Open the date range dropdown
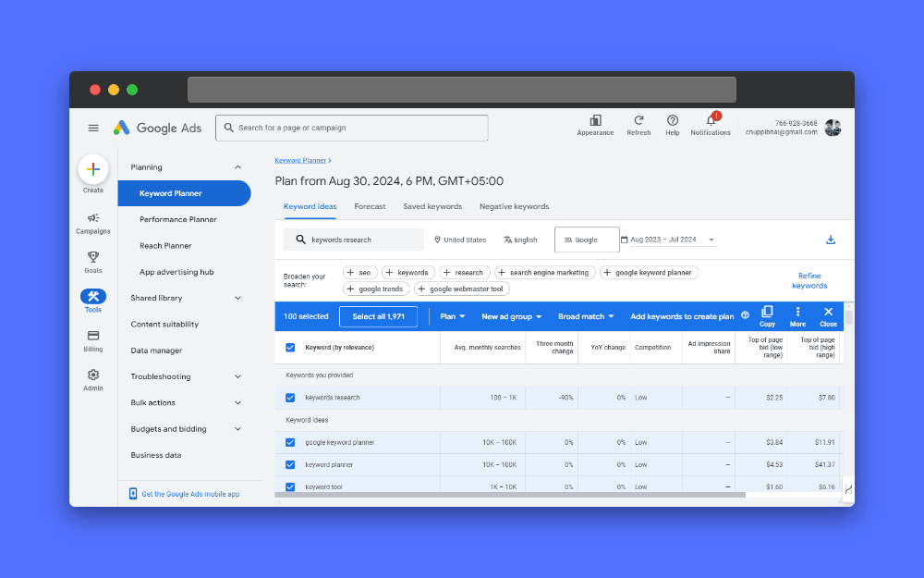Viewport: 924px width, 578px height. (675, 240)
